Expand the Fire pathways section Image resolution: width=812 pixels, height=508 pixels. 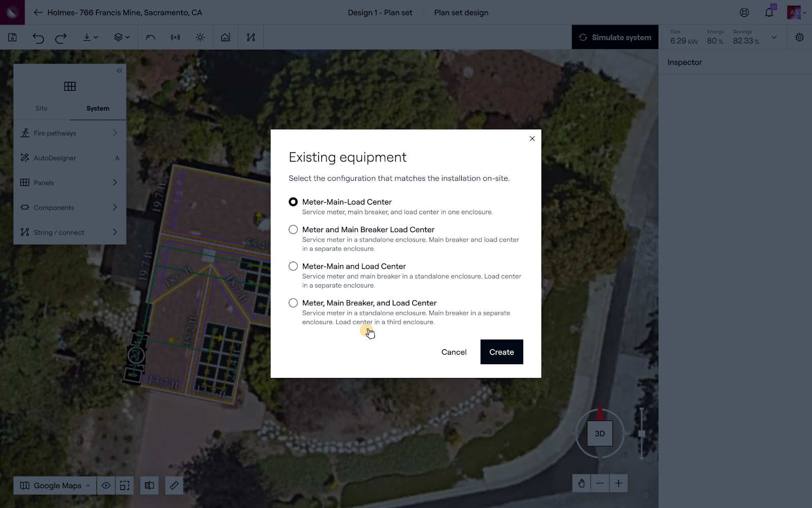point(70,133)
